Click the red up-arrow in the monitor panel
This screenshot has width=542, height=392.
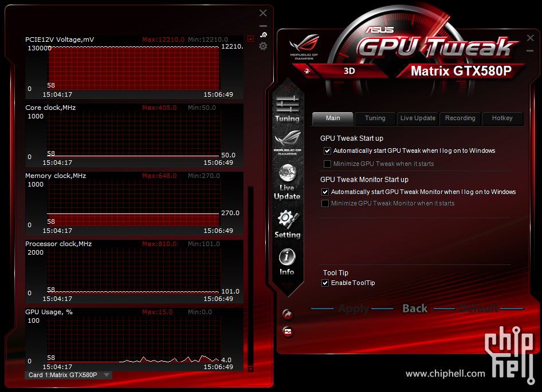coord(251,38)
